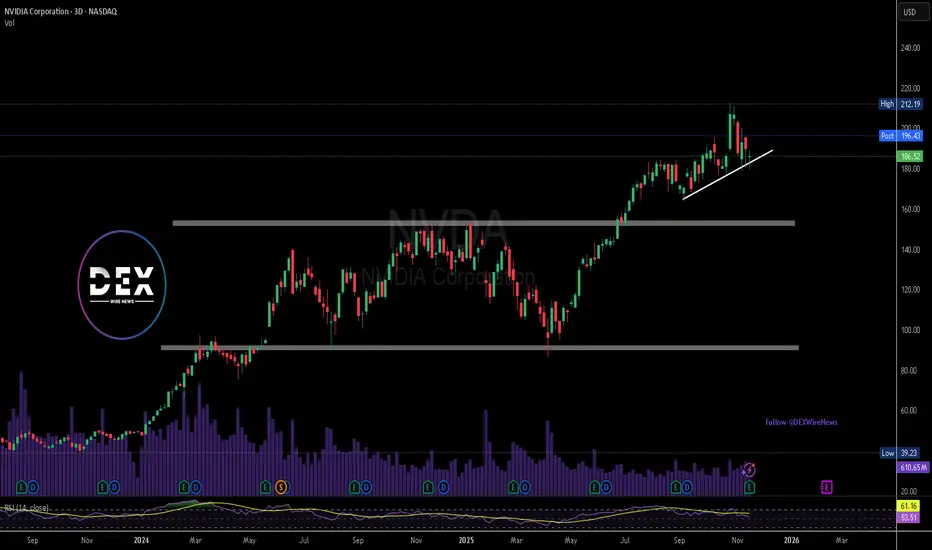This screenshot has width=932, height=550.
Task: Select the lower gray horizontal support line
Action: [480, 347]
